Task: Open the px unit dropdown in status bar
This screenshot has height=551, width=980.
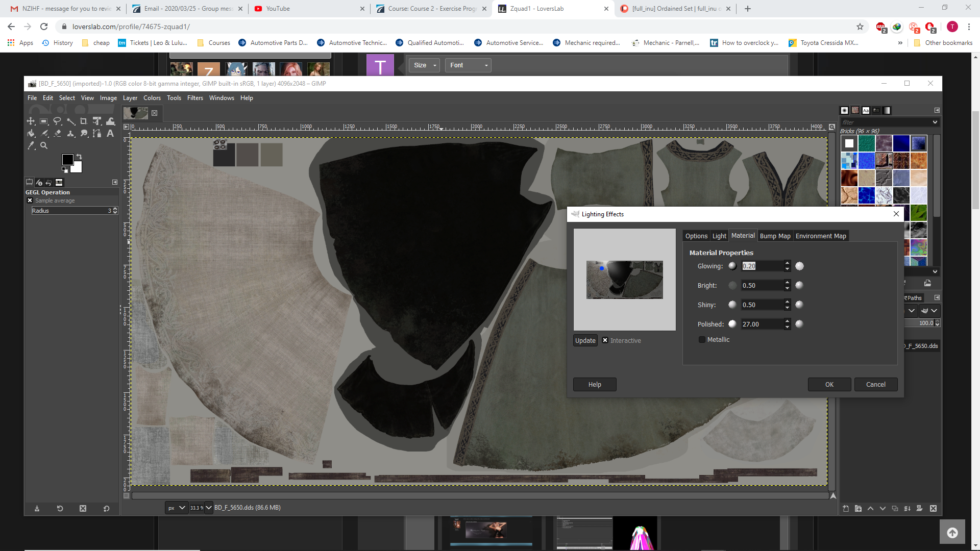Action: (177, 508)
